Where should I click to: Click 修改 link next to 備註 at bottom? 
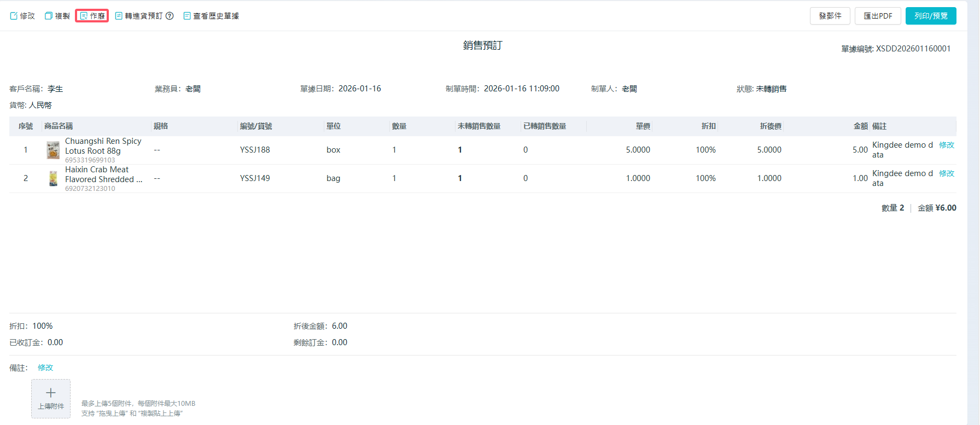point(45,368)
